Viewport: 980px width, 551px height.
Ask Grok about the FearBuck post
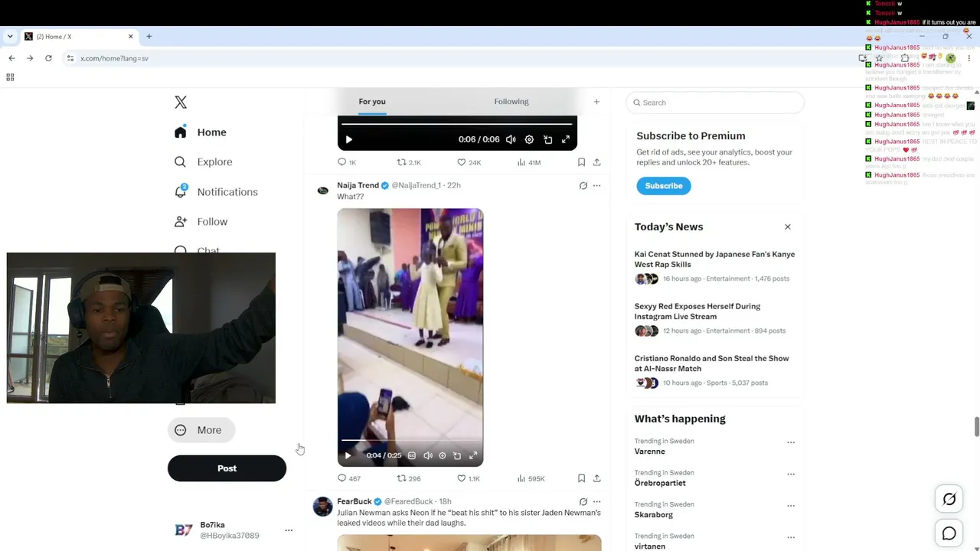[x=583, y=501]
